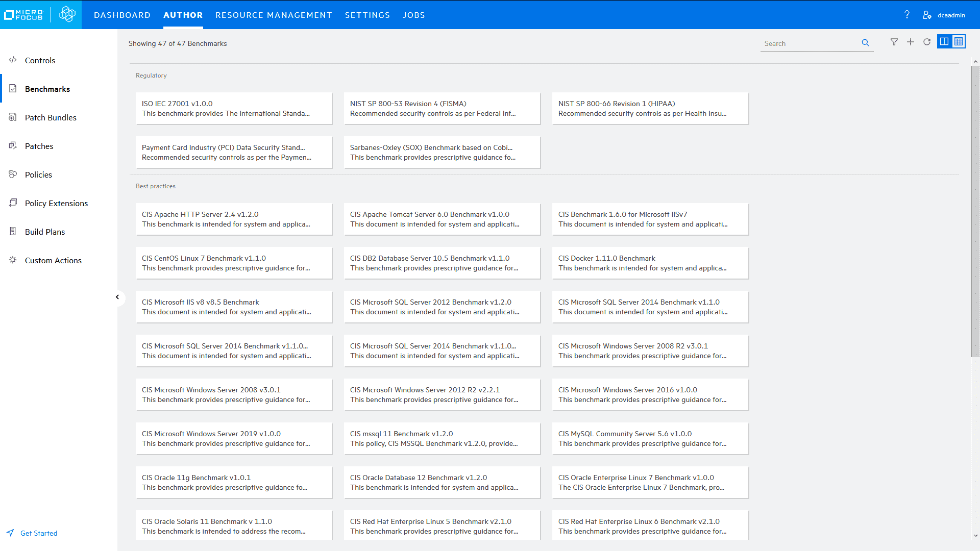Click the filter funnel icon
980x551 pixels.
tap(894, 42)
